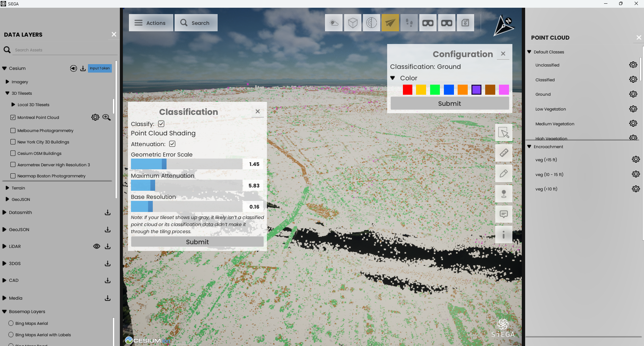Open settings gear for Ground class

tap(633, 94)
